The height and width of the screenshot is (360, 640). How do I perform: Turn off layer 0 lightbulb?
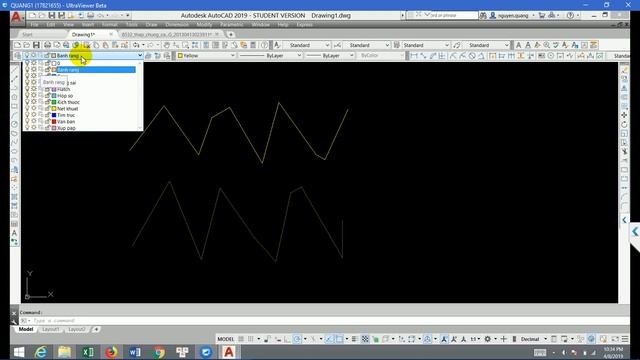[x=27, y=63]
